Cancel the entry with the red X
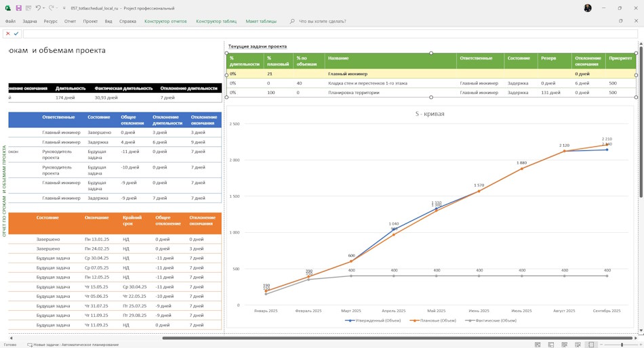Screen dimensions: 644x348 point(8,34)
